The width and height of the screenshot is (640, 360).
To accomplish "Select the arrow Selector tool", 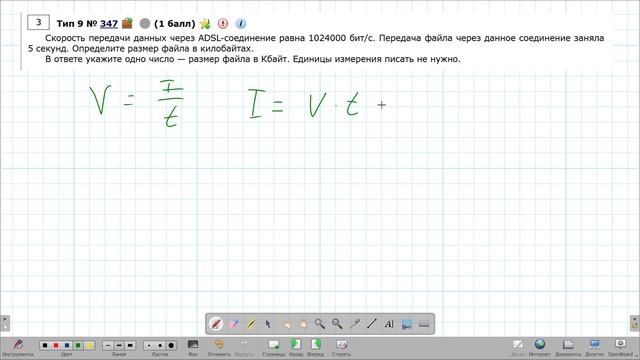I will pyautogui.click(x=268, y=324).
